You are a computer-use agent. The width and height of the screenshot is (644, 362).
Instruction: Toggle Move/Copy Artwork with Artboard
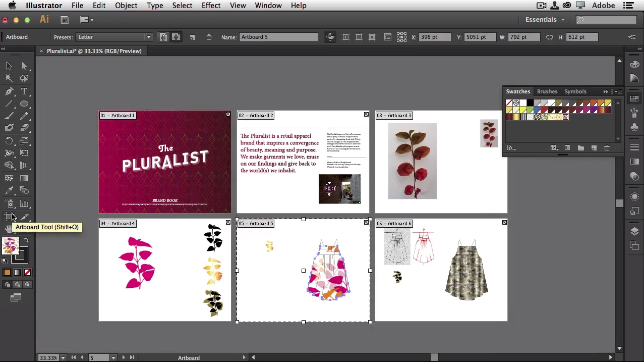330,37
